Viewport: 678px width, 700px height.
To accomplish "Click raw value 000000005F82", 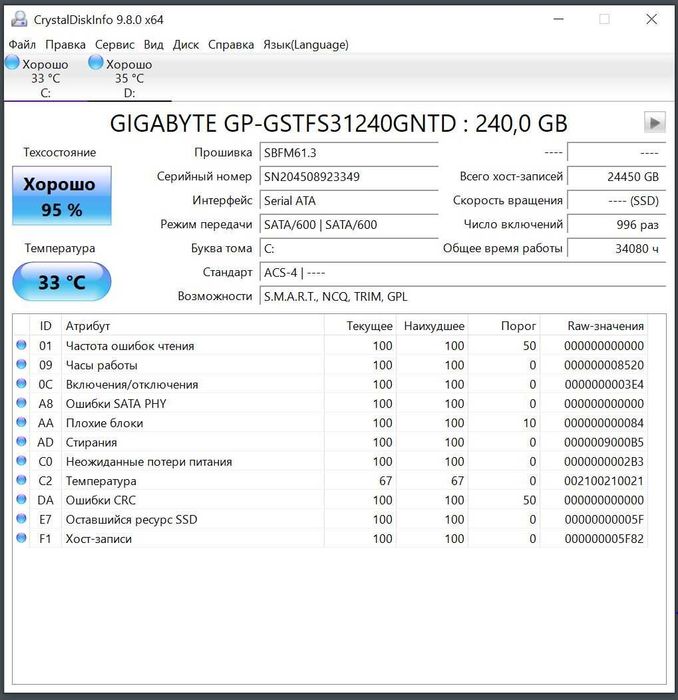I will 604,539.
